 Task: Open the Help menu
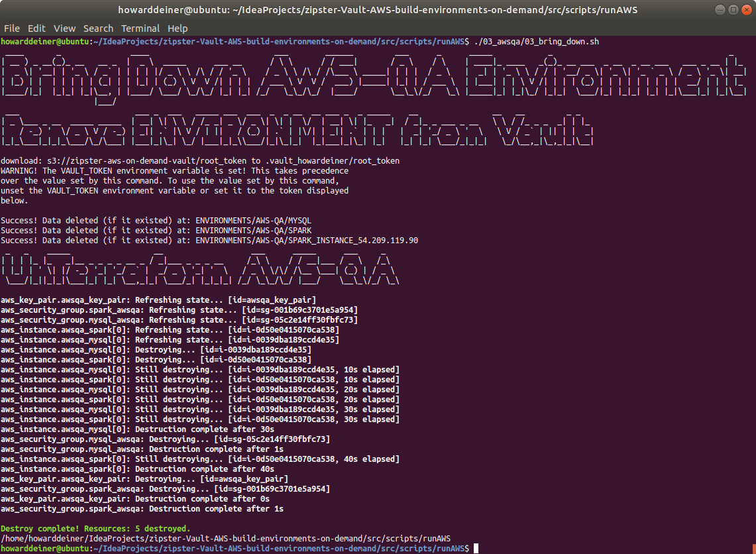(x=178, y=28)
